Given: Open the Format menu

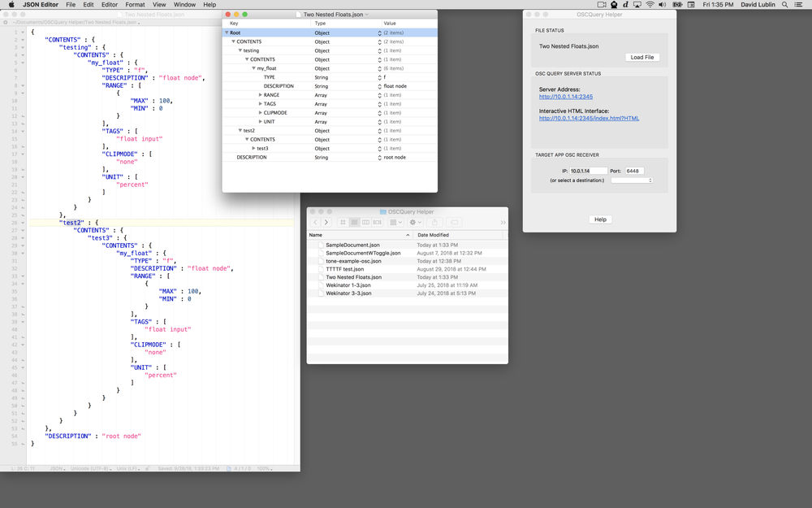Looking at the screenshot, I should 135,5.
